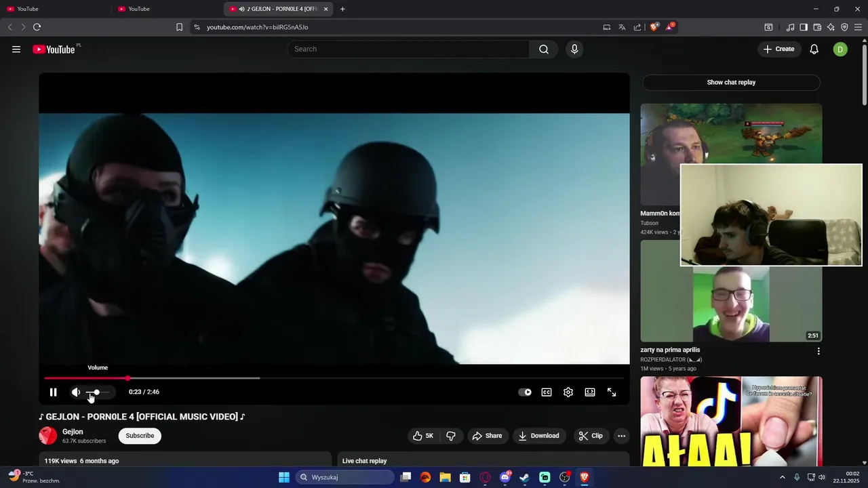868x488 pixels.
Task: Toggle the browser sidebar panel
Action: pos(804,27)
